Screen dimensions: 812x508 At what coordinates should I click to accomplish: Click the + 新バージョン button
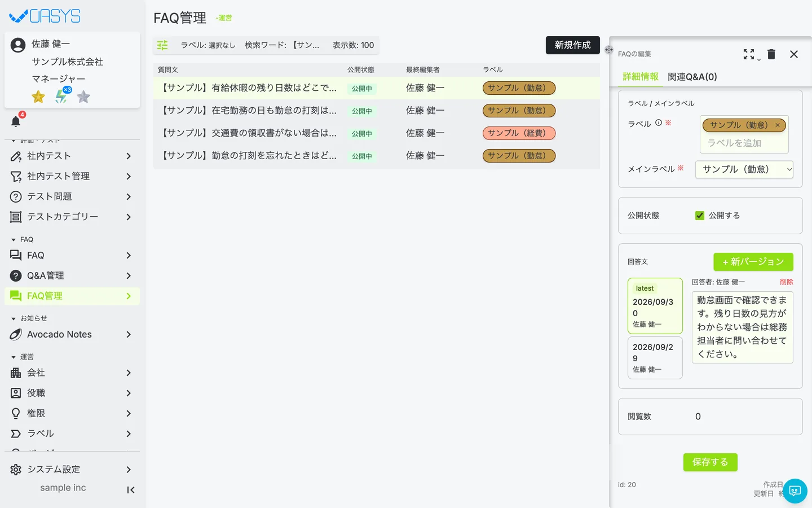click(753, 262)
